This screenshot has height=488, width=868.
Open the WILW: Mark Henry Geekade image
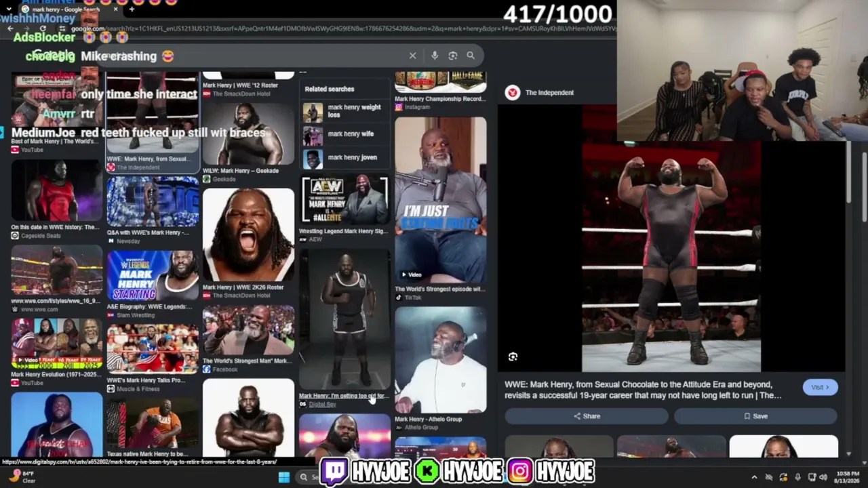pyautogui.click(x=248, y=134)
